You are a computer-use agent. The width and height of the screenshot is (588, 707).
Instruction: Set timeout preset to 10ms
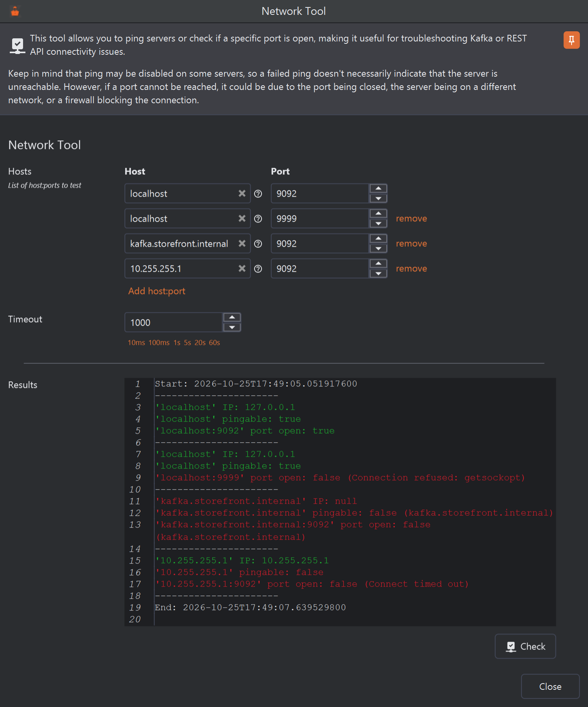(136, 343)
